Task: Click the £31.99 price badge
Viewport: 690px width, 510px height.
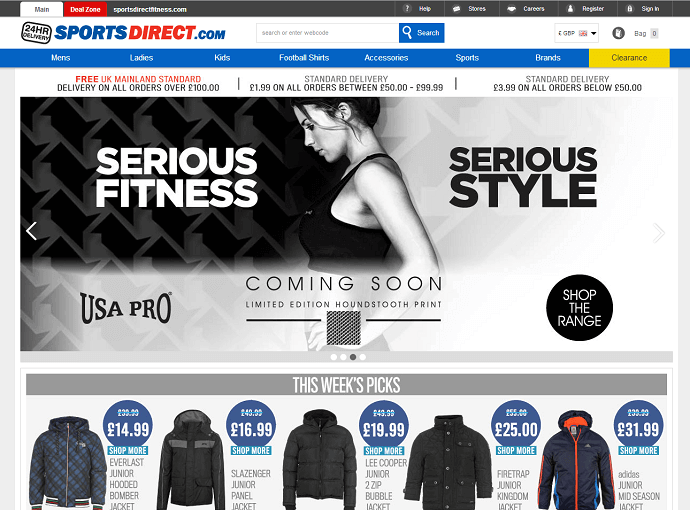Action: click(639, 425)
